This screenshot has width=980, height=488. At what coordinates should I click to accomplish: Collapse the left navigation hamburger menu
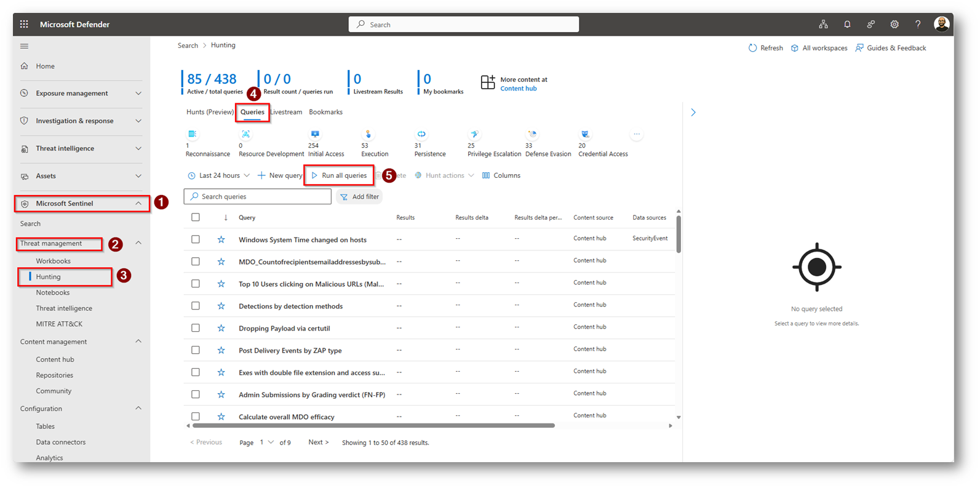pyautogui.click(x=25, y=46)
